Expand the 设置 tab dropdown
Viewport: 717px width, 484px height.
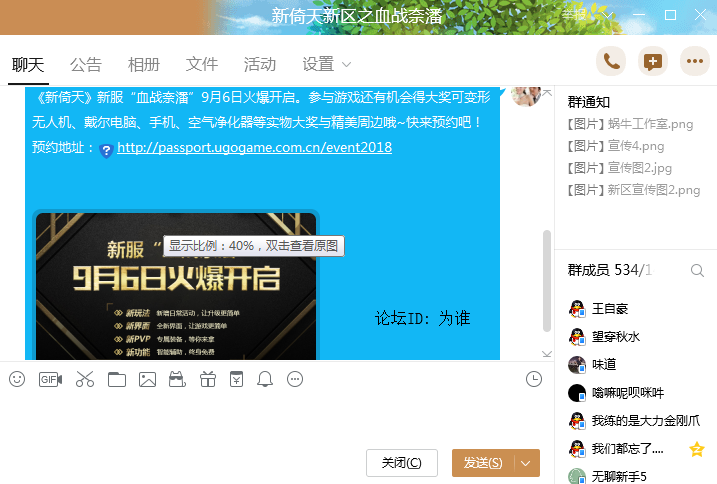pyautogui.click(x=346, y=65)
